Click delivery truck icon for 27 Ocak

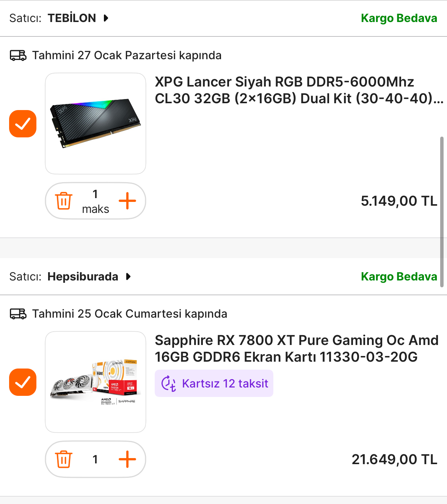[18, 55]
